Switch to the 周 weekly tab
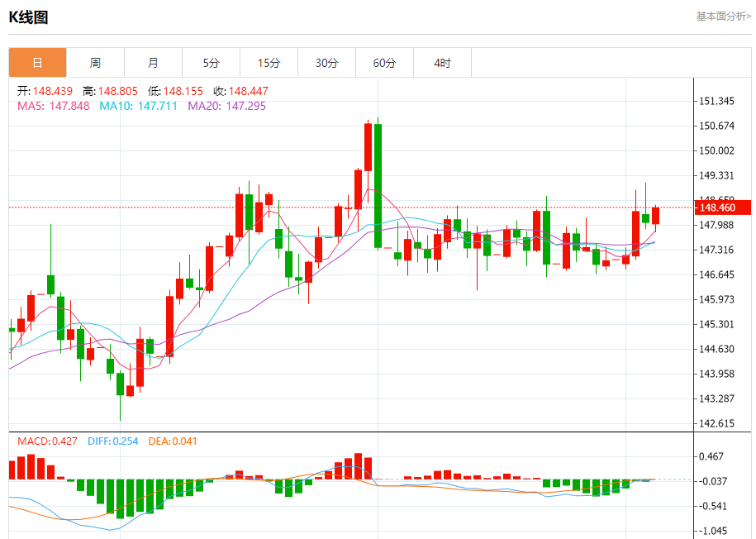The width and height of the screenshot is (756, 539). point(96,63)
